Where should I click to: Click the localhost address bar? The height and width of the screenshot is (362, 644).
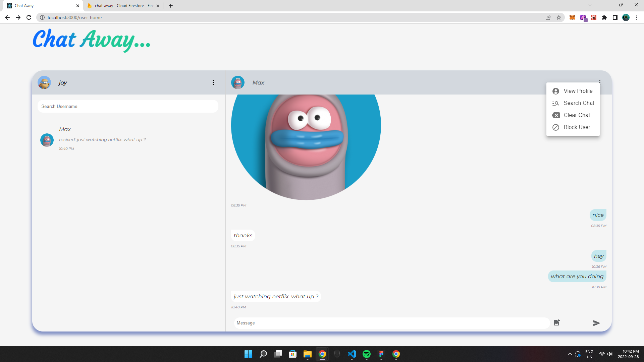(x=292, y=17)
